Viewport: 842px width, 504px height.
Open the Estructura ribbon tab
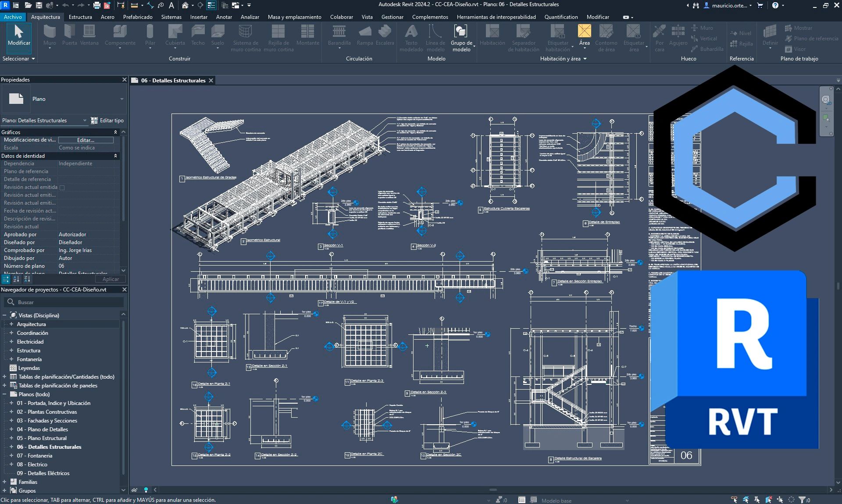click(80, 17)
